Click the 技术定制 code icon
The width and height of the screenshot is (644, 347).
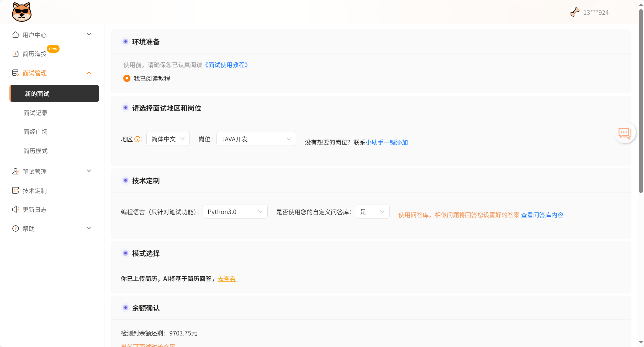(x=15, y=191)
